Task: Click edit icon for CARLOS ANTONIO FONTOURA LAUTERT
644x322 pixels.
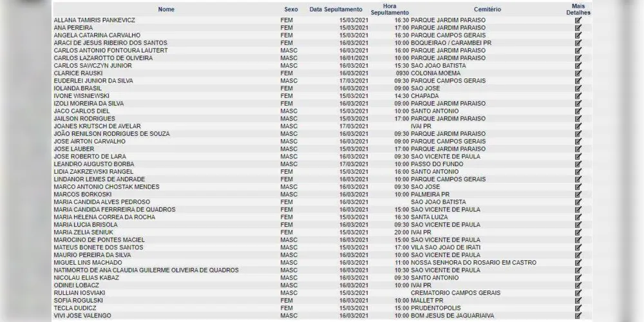Action: pos(578,50)
